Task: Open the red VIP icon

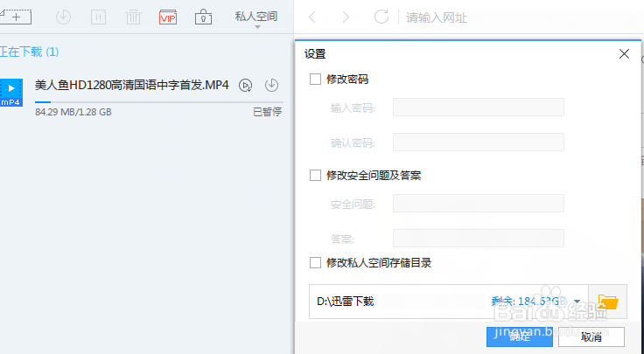Action: pos(168,17)
